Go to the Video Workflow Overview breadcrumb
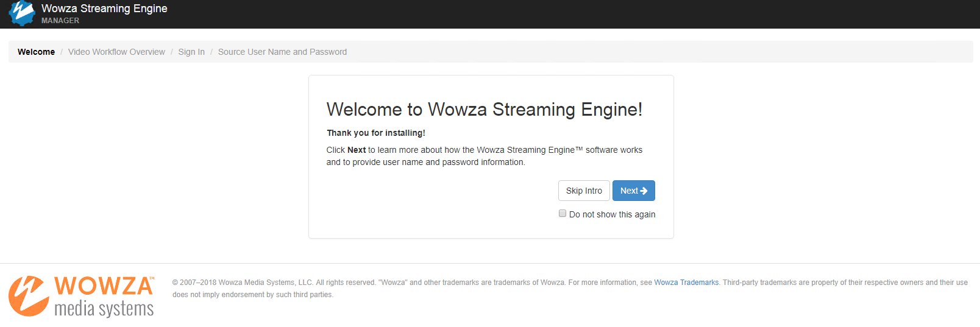The height and width of the screenshot is (327, 980). (116, 52)
